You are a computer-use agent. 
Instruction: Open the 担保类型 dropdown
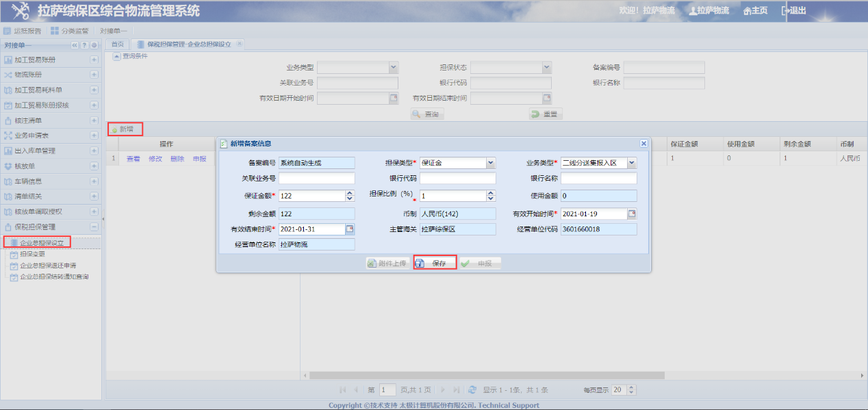[x=490, y=163]
